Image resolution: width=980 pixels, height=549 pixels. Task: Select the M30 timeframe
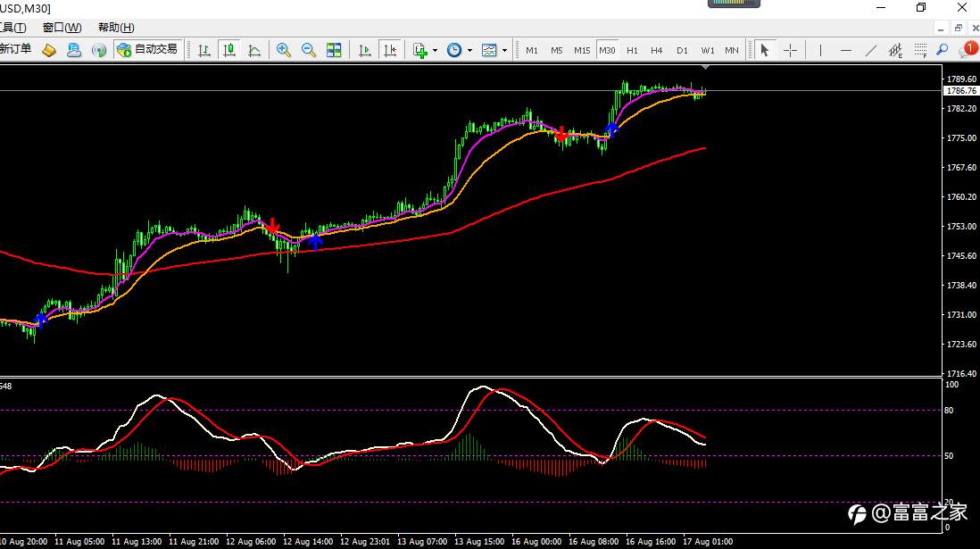coord(607,50)
